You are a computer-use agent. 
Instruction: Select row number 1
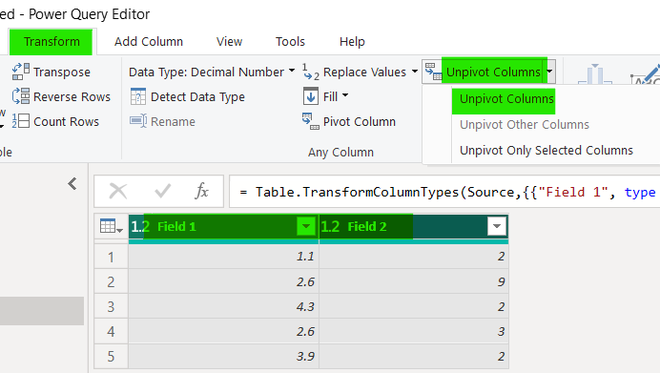click(x=111, y=257)
